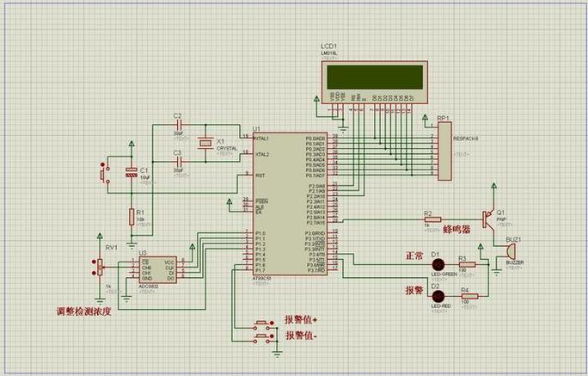
Task: Select the X1 crystal oscillator symbol
Action: point(205,143)
